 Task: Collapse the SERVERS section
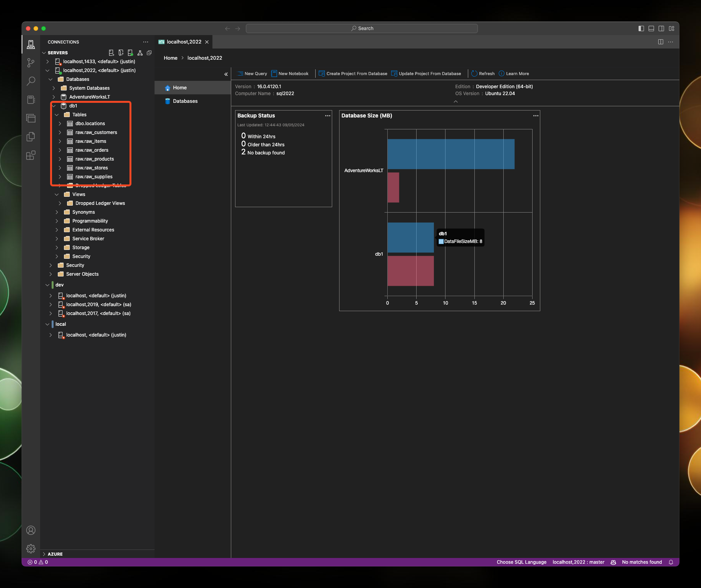[x=44, y=53]
